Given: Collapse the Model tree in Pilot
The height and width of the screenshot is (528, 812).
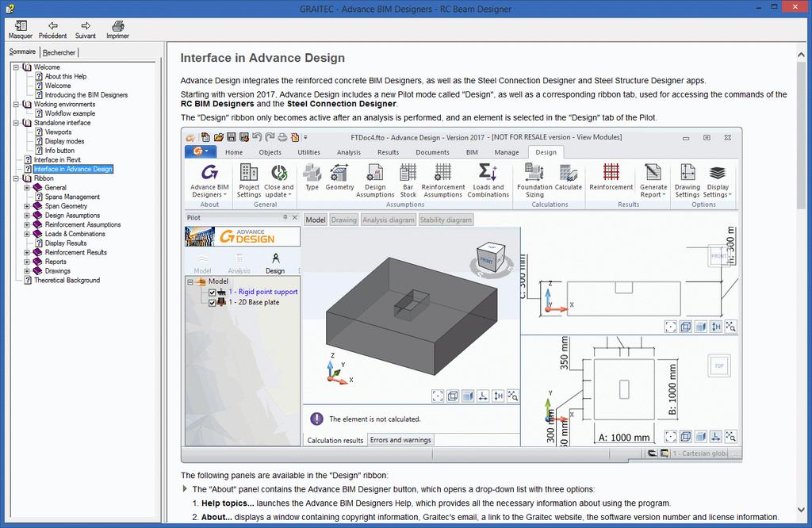Looking at the screenshot, I should coord(190,281).
